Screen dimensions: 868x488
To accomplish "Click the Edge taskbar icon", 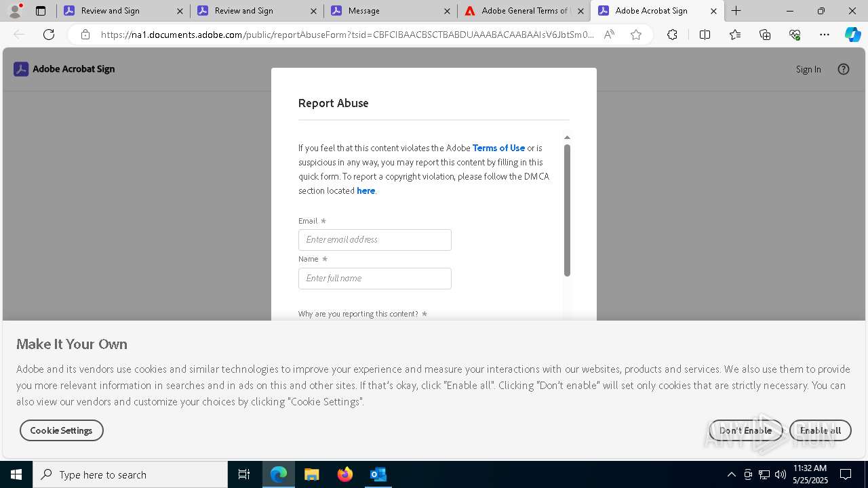I will click(279, 474).
